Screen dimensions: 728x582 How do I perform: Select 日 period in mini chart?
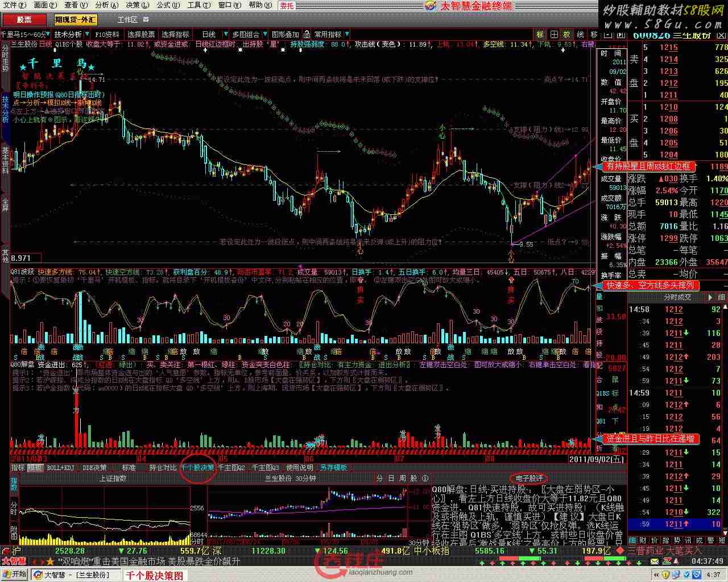coord(391,479)
